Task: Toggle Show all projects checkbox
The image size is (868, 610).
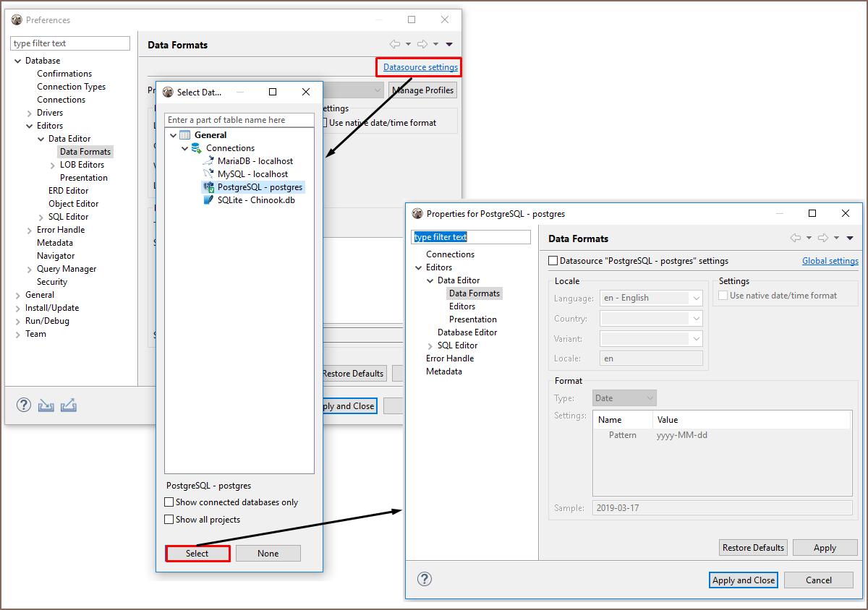Action: point(169,520)
